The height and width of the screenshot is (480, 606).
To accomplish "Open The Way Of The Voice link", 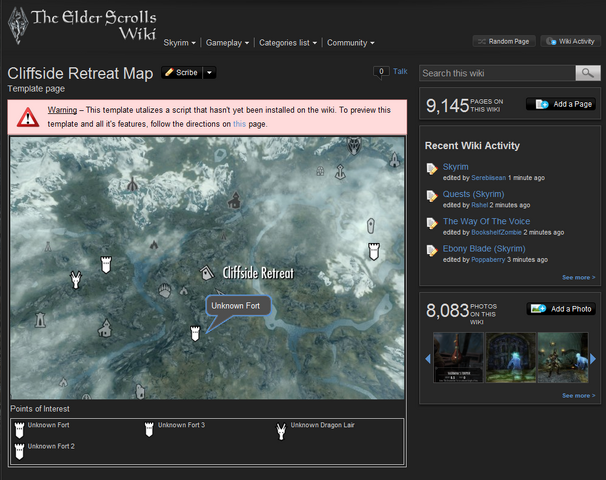I will coord(486,221).
